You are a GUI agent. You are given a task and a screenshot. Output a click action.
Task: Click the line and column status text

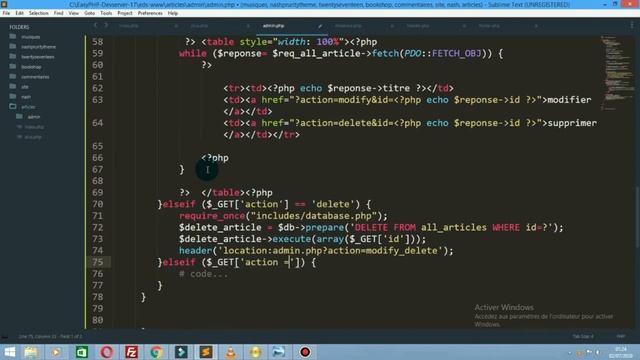50,336
